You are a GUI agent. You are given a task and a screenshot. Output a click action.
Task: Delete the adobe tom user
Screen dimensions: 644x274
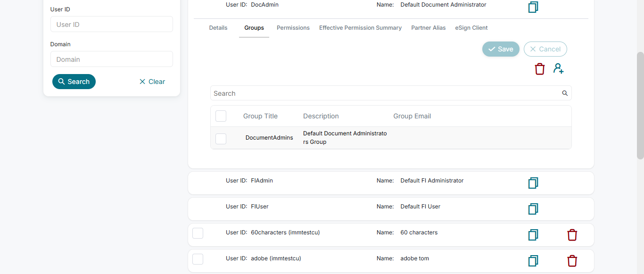click(572, 261)
